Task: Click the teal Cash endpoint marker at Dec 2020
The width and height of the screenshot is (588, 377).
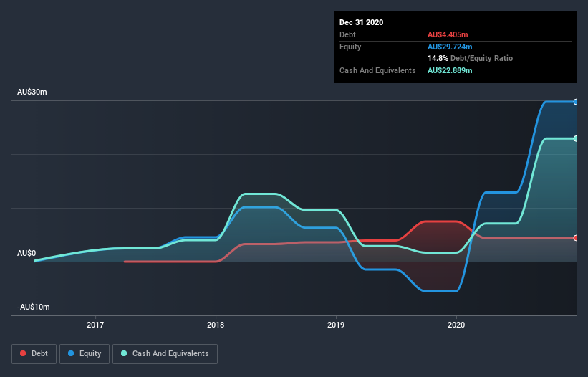Action: coord(576,139)
